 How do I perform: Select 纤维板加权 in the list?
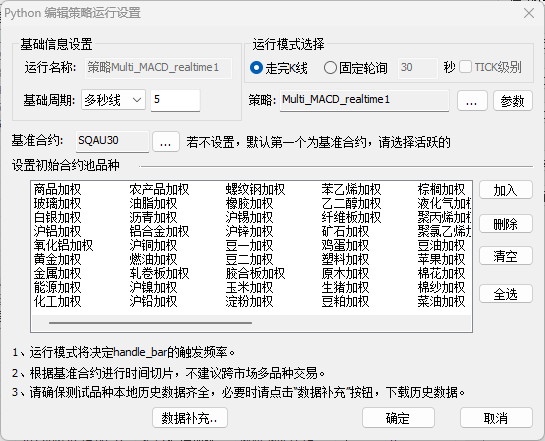351,218
